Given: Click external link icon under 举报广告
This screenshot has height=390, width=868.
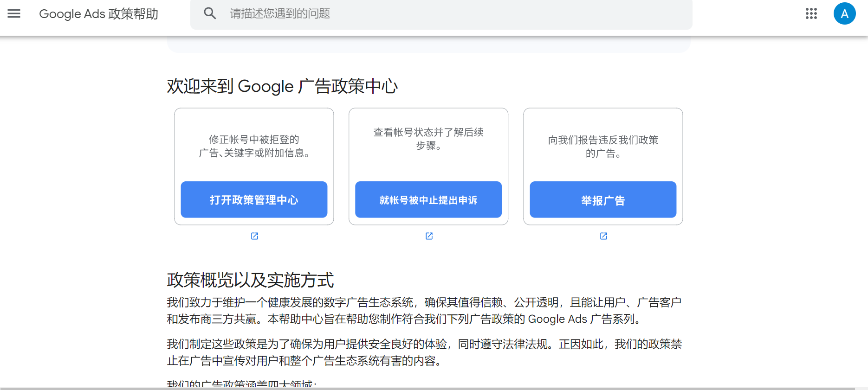Looking at the screenshot, I should pos(603,236).
